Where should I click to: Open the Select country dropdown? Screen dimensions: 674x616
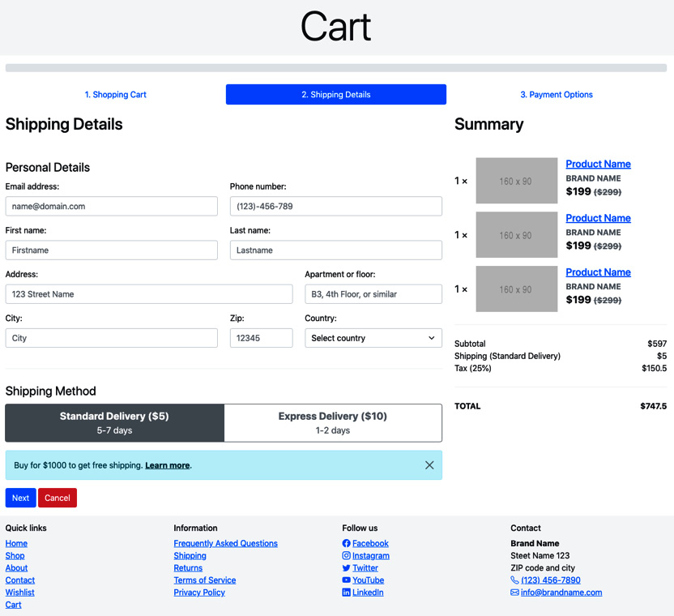click(x=373, y=337)
